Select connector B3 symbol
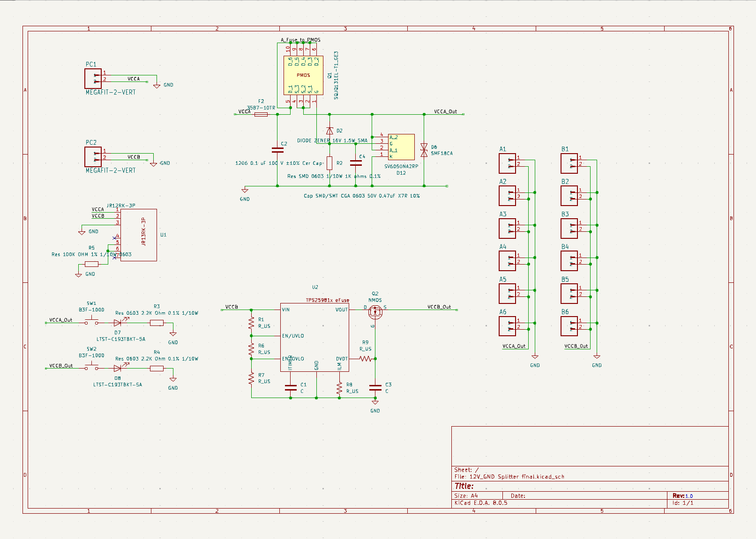The width and height of the screenshot is (756, 539). click(569, 229)
